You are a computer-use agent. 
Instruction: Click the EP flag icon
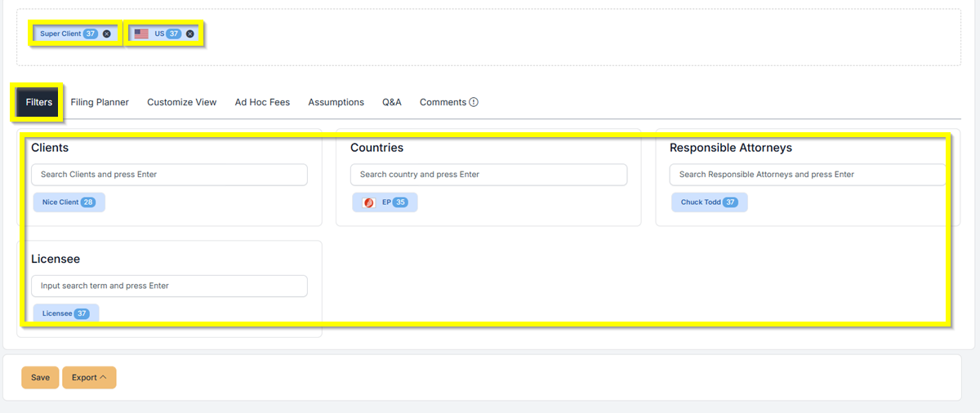pos(368,202)
